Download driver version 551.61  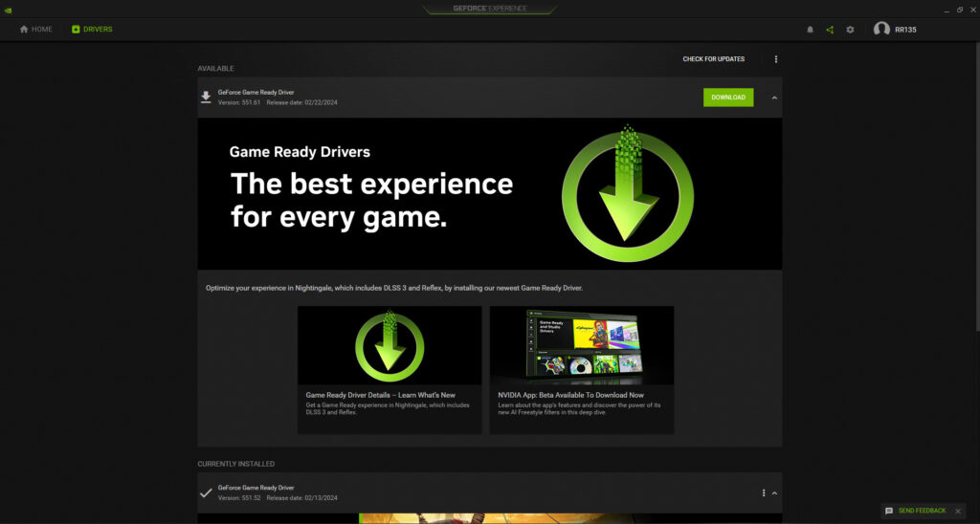(728, 98)
